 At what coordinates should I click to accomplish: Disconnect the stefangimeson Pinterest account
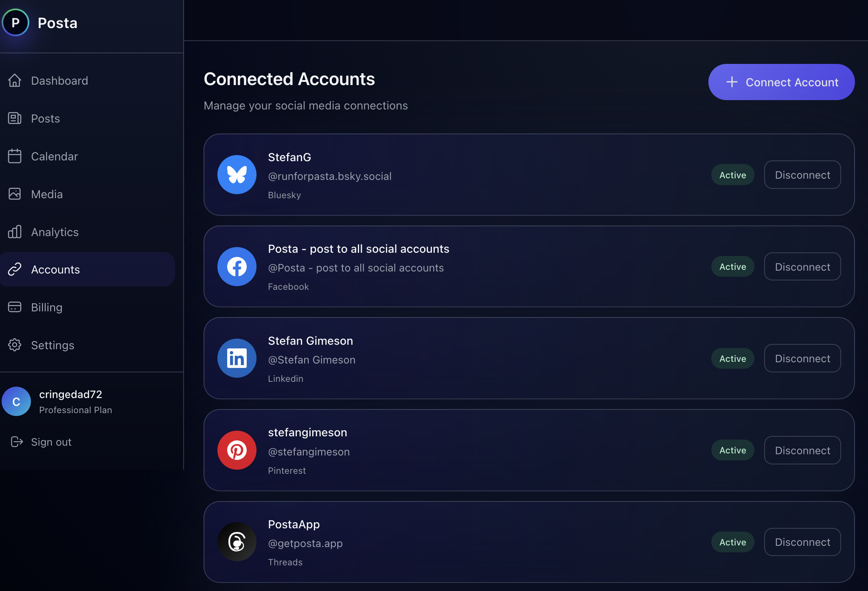click(802, 450)
